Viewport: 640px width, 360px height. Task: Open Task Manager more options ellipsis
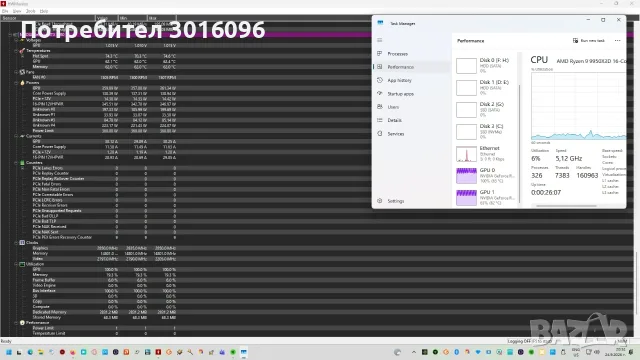tap(618, 41)
